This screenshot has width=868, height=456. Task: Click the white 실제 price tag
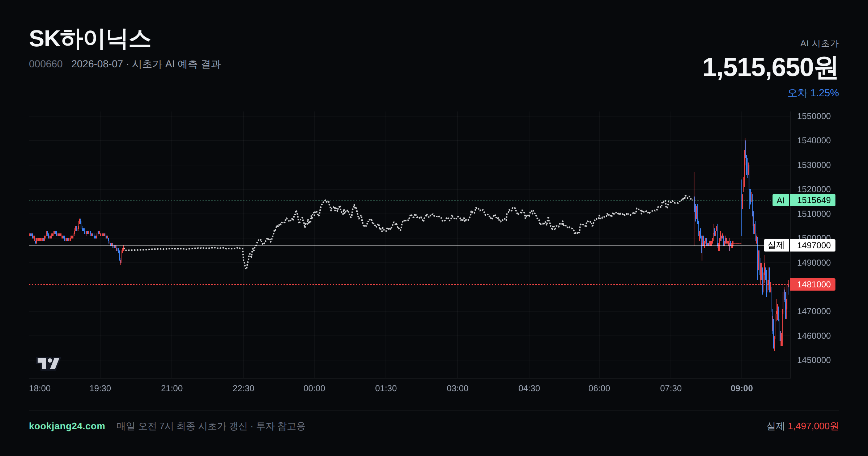point(776,245)
